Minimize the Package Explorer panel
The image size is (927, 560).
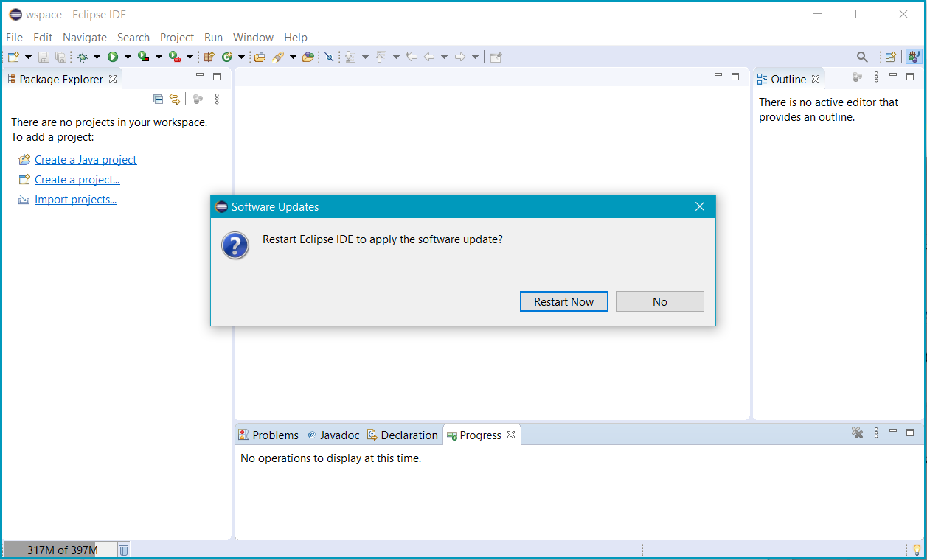click(x=200, y=76)
